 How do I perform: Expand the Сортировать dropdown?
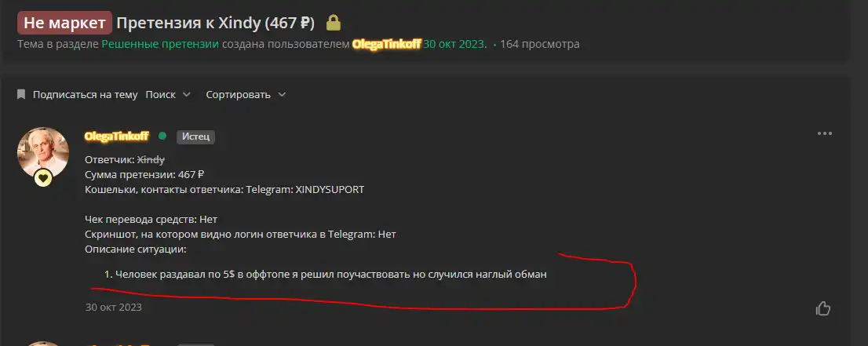coord(246,95)
